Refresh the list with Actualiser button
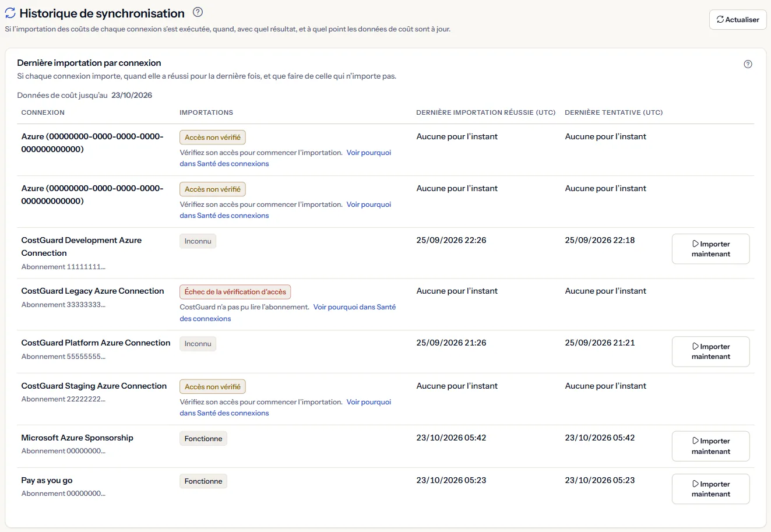This screenshot has height=532, width=771. point(737,19)
